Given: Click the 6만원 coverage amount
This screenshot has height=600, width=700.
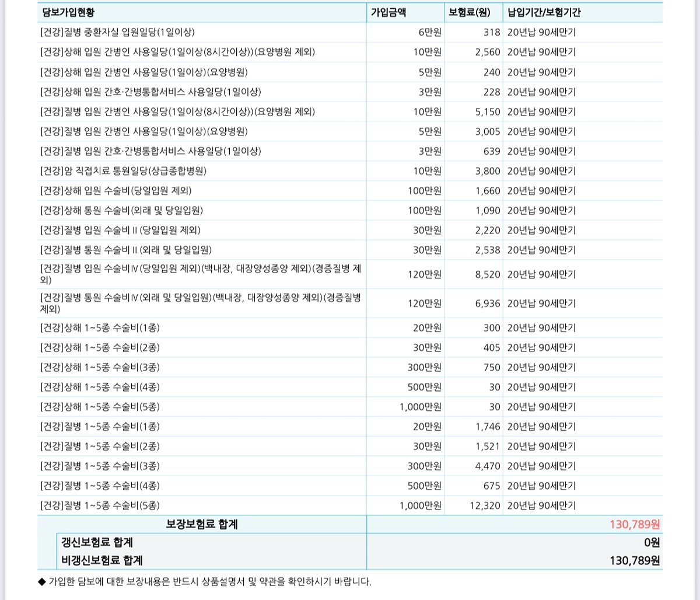Looking at the screenshot, I should 429,33.
